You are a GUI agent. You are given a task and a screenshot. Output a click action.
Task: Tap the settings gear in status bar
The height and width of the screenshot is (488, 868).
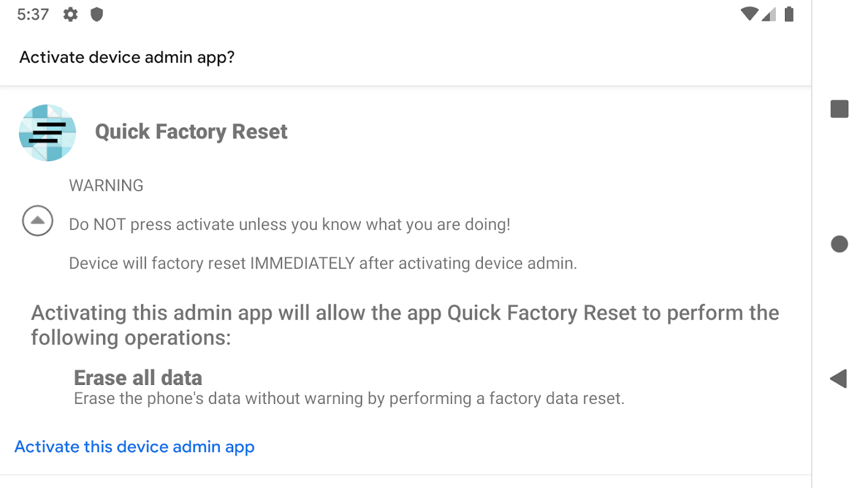[71, 15]
